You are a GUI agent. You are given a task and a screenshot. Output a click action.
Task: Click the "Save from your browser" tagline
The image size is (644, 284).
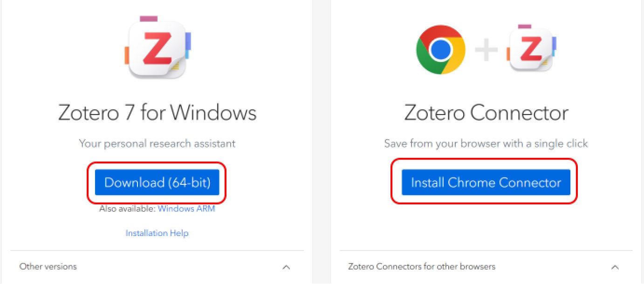(x=486, y=143)
